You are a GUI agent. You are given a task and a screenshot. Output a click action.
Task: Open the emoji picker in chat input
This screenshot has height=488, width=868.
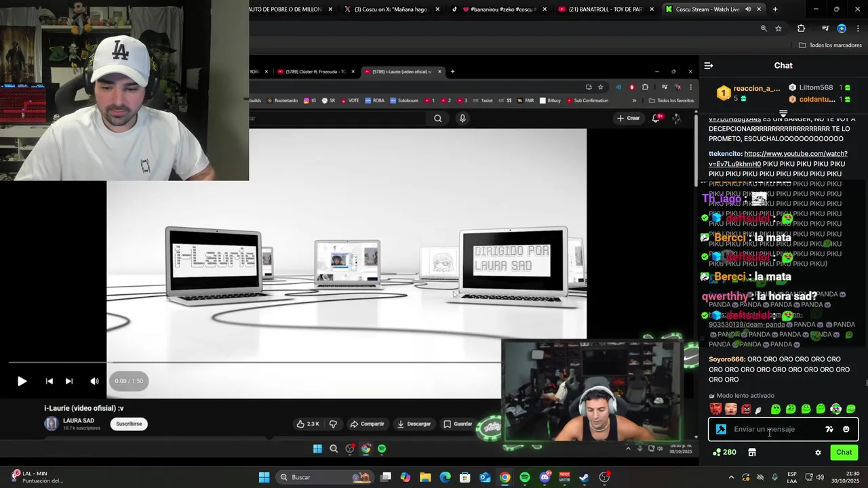coord(846,429)
